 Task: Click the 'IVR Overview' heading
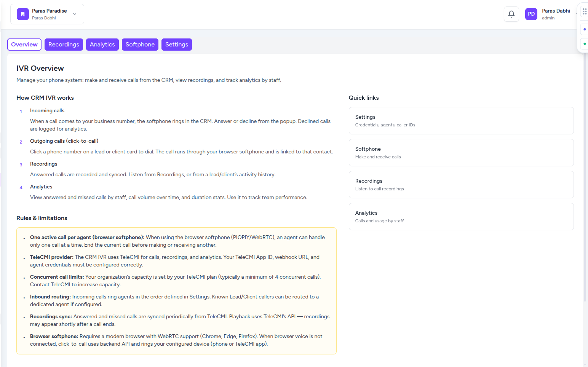40,69
